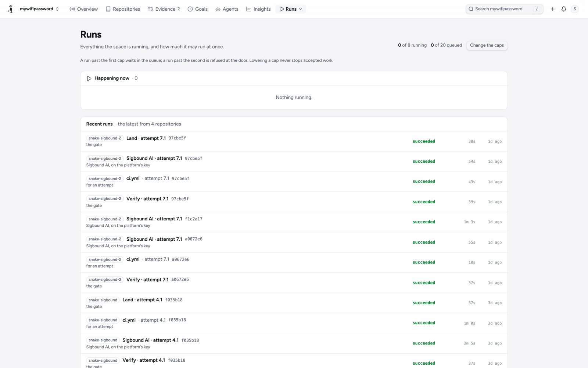Click the 0 of 20 queued counter
The height and width of the screenshot is (368, 588).
click(x=446, y=45)
